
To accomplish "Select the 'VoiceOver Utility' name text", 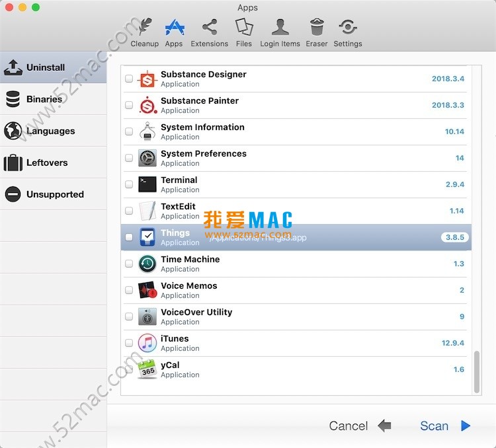I will [196, 312].
